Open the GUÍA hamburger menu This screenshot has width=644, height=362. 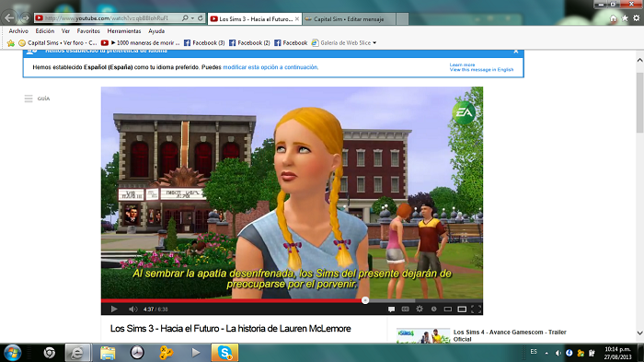pos(29,99)
